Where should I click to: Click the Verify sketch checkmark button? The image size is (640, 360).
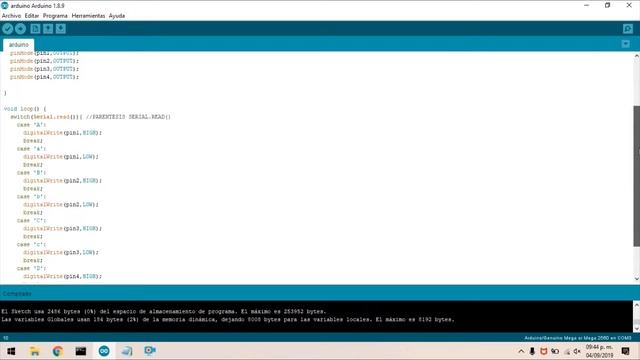(x=8, y=29)
